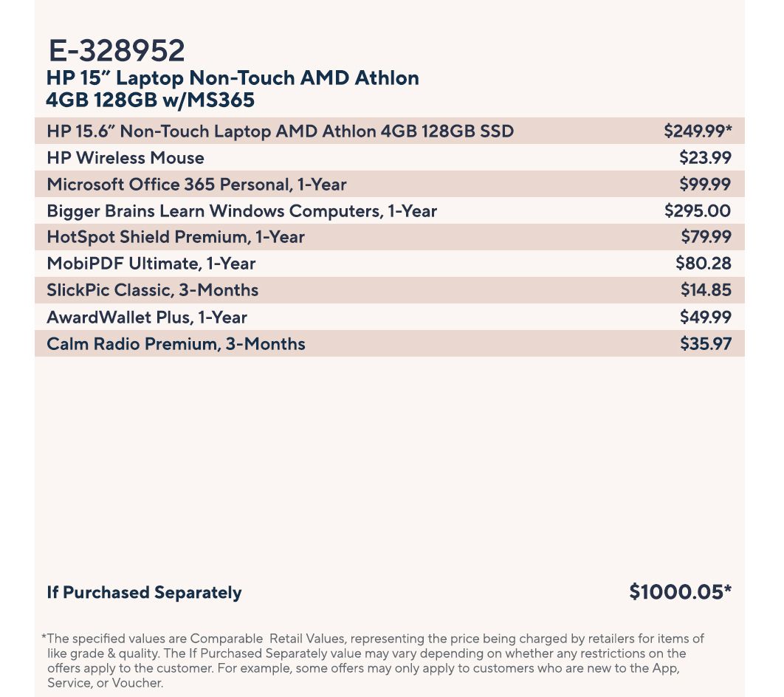Click the $80.28 MobiPDF price

point(703,264)
